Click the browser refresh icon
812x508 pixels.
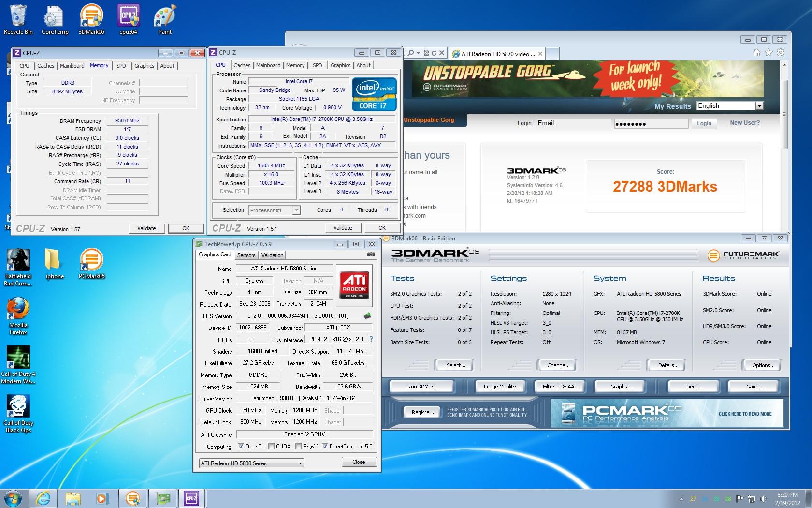434,53
